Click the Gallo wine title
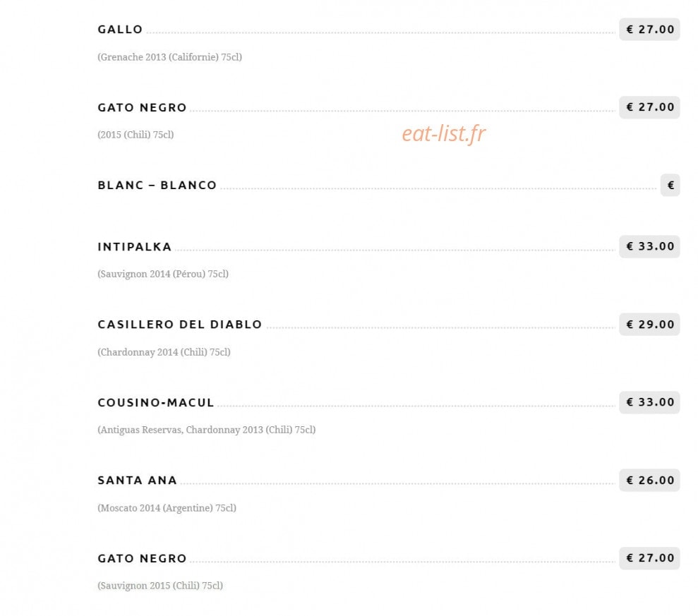The height and width of the screenshot is (616, 698). (x=120, y=30)
